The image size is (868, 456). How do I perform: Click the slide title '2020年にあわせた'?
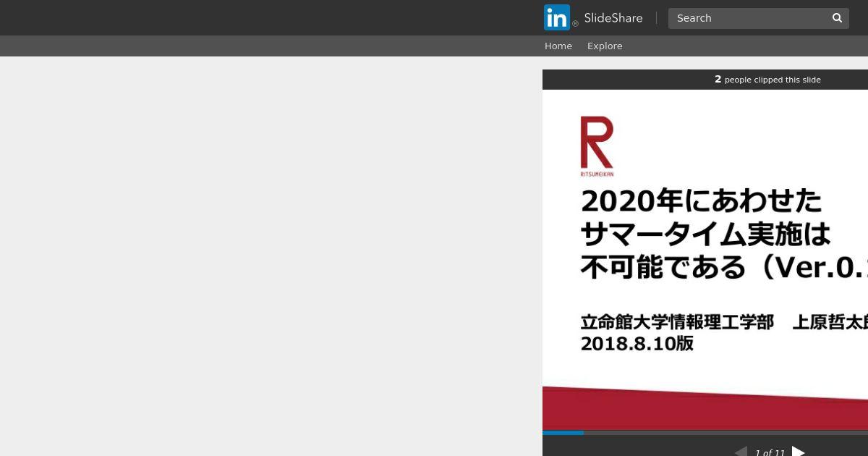coord(701,200)
